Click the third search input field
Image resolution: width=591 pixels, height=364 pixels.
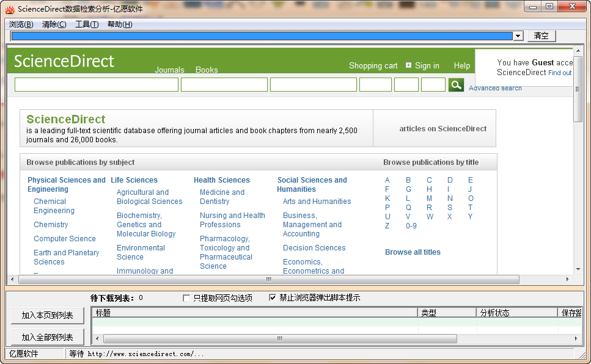pyautogui.click(x=314, y=85)
